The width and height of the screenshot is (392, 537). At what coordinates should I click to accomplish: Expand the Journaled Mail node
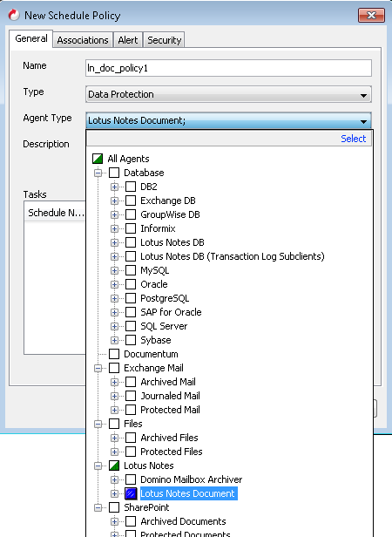[x=114, y=396]
